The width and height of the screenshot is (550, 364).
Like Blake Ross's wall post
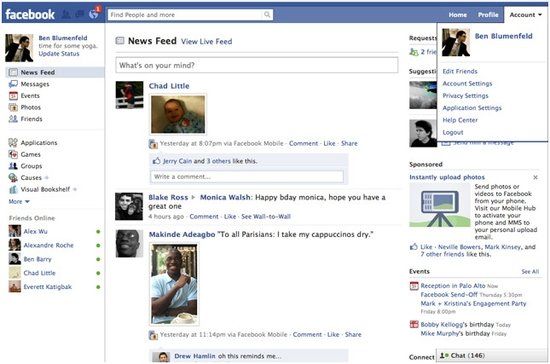[230, 216]
